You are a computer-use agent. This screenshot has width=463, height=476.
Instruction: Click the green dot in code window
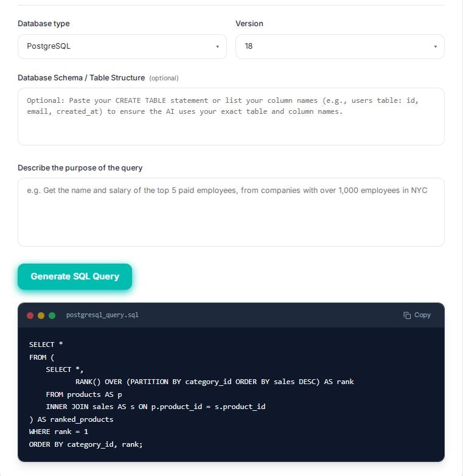click(x=52, y=315)
